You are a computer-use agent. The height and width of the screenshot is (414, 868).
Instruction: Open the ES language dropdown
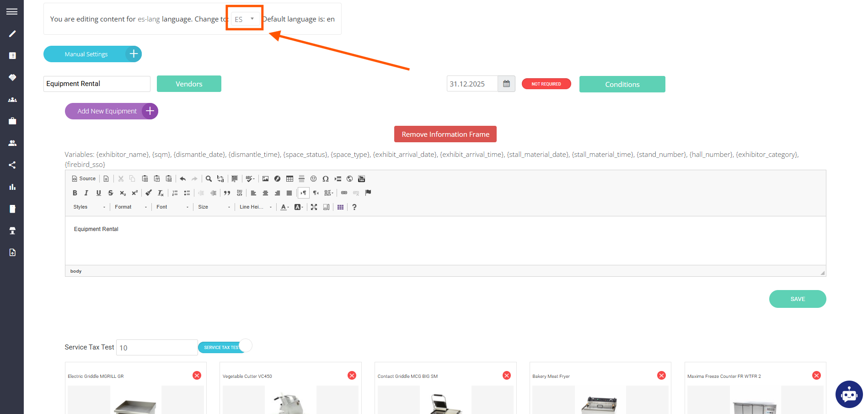point(245,19)
